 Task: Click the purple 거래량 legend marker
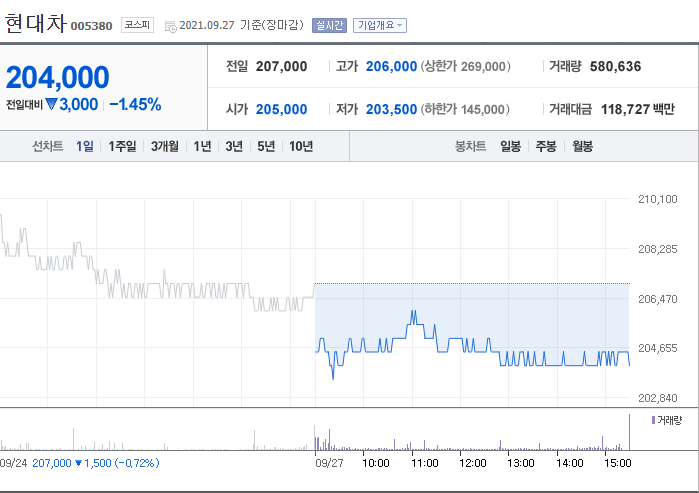[653, 420]
